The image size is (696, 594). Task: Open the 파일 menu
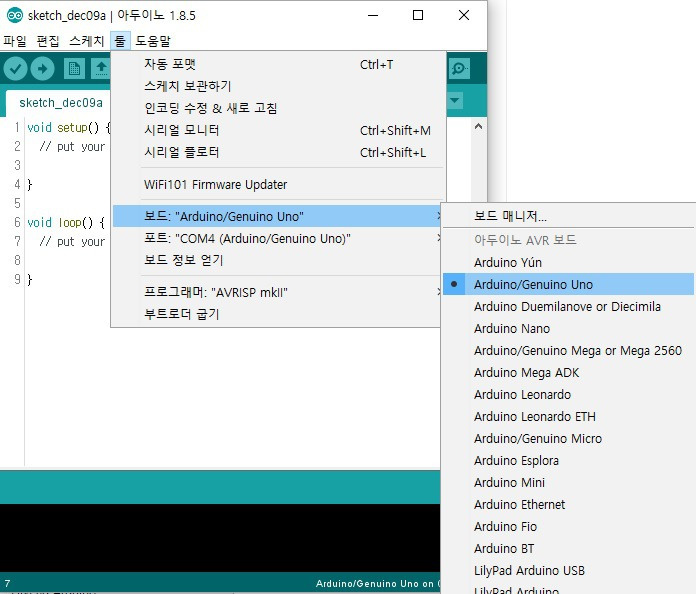click(15, 41)
